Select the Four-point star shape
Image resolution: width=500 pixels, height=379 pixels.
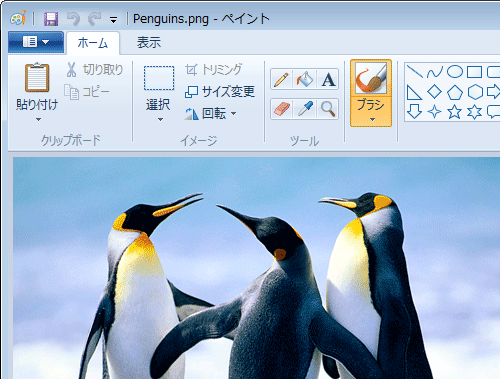[435, 112]
